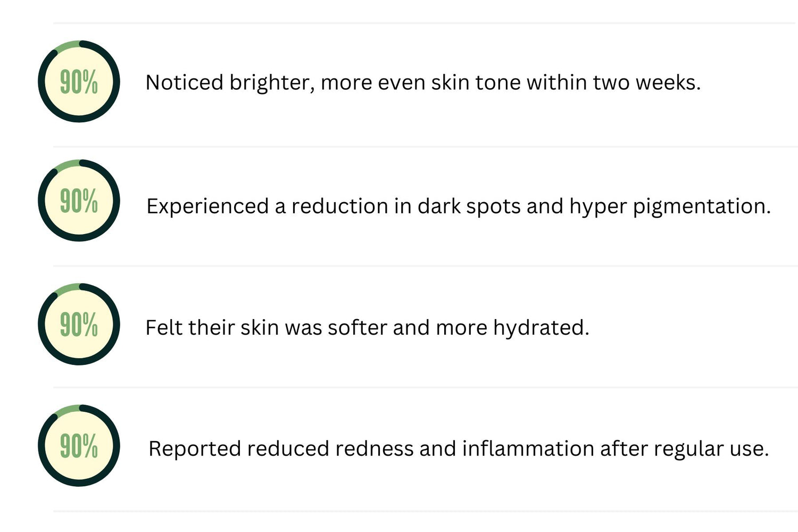The height and width of the screenshot is (532, 798).
Task: Click the words 'after regular use'
Action: (685, 449)
